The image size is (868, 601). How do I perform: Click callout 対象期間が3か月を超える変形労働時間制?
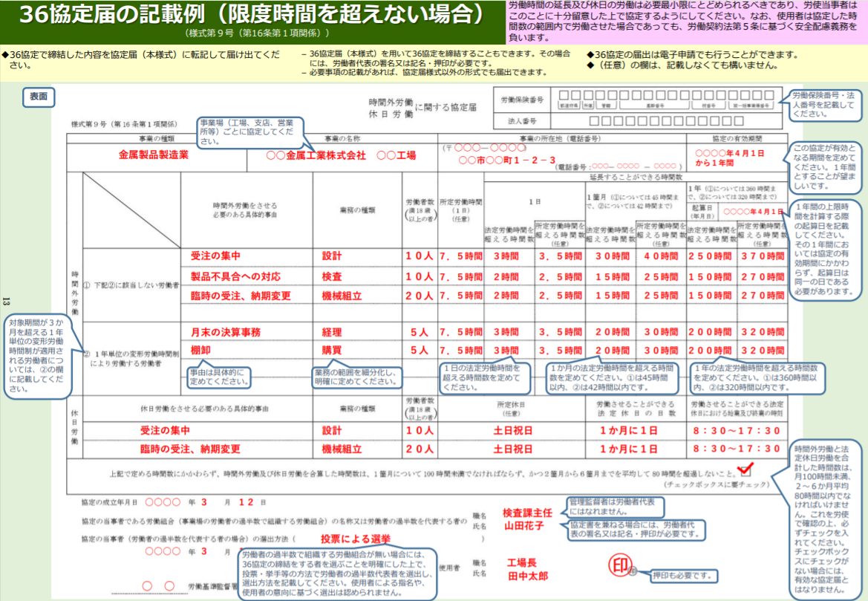[x=36, y=356]
